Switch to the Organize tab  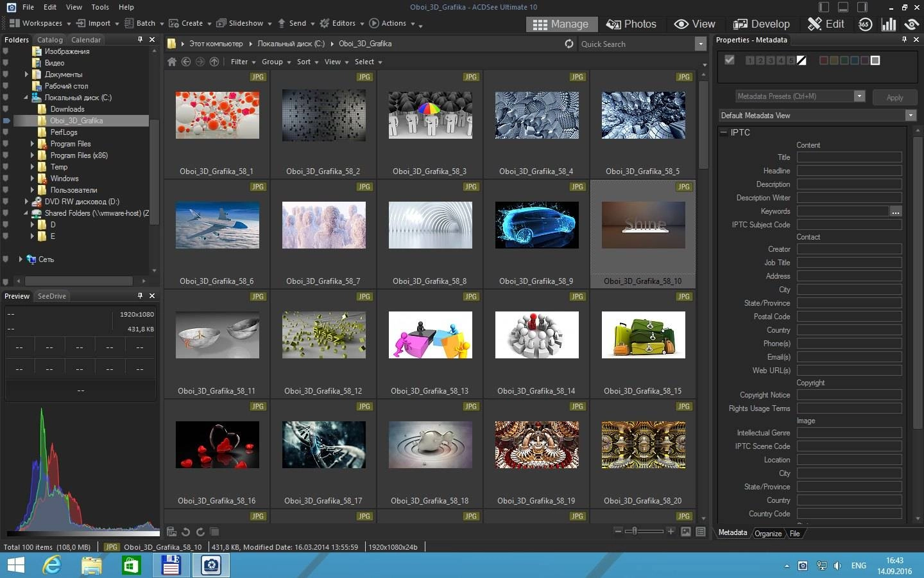[x=768, y=534]
